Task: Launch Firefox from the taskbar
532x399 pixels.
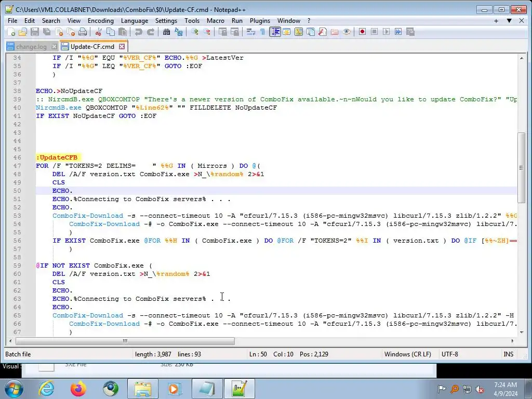Action: 78,389
